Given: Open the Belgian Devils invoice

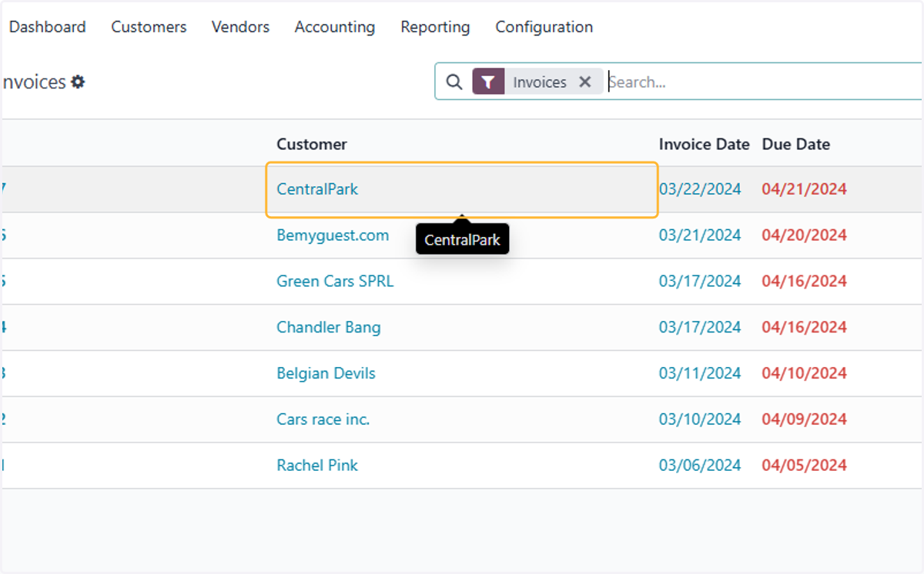Looking at the screenshot, I should coord(326,373).
